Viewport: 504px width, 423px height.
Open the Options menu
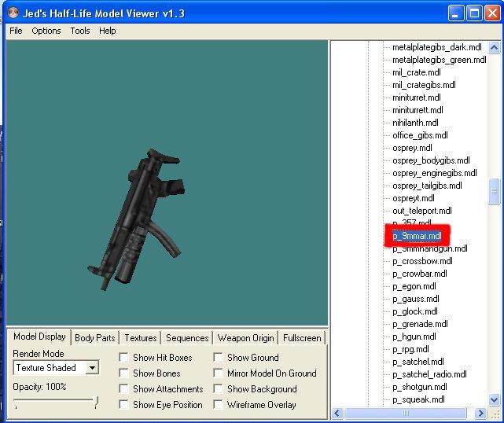46,31
